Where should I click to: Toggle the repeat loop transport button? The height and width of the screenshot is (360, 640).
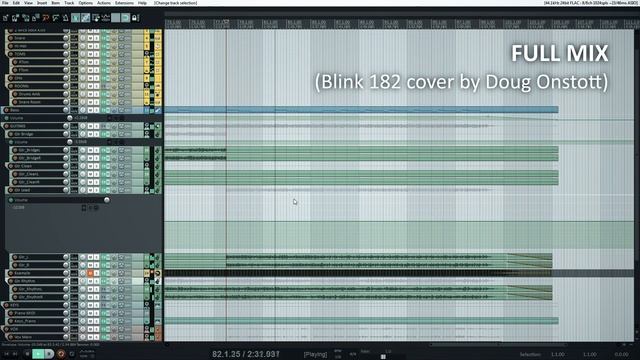(72, 353)
